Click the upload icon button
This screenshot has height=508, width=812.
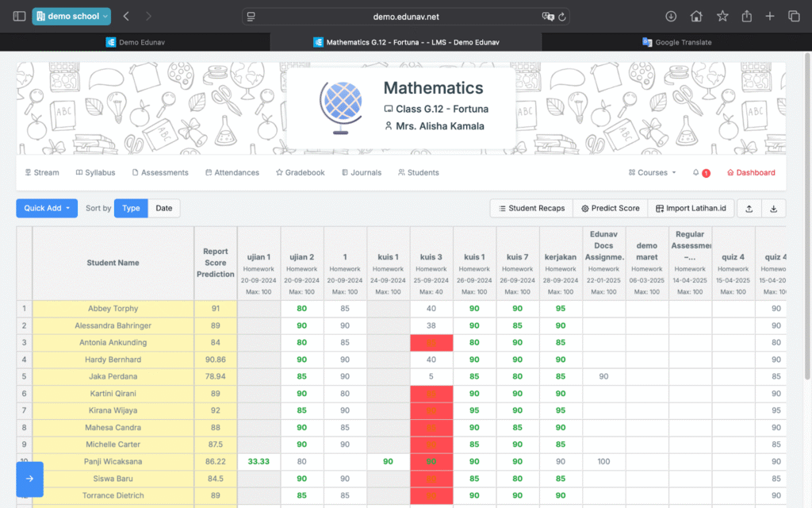pyautogui.click(x=749, y=208)
